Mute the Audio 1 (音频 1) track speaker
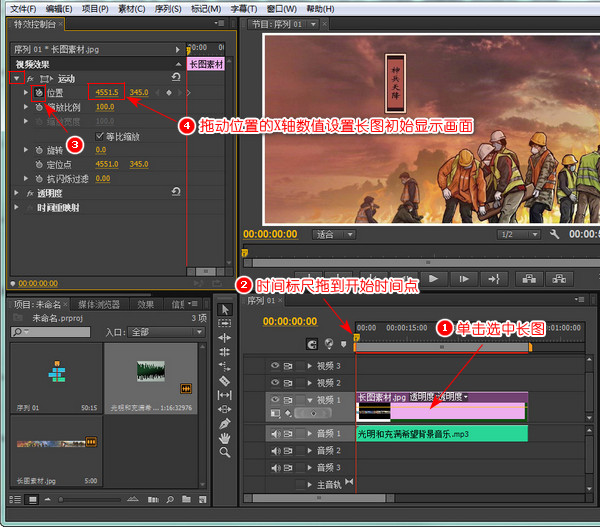The image size is (600, 527). coord(276,434)
